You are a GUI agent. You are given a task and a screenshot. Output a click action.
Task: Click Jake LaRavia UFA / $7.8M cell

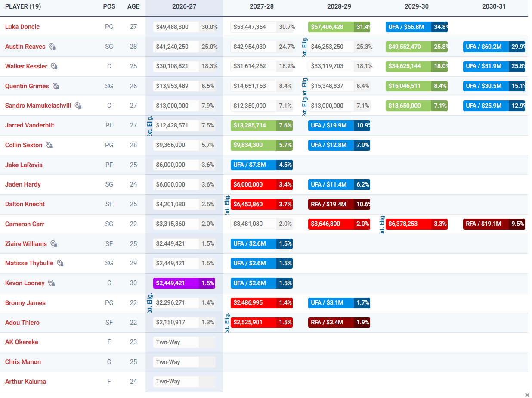262,165
